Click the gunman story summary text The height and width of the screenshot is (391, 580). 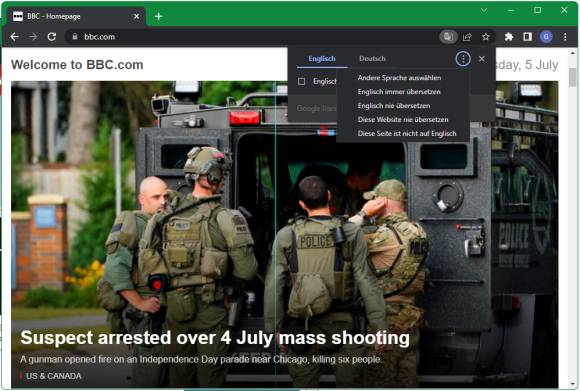click(201, 359)
